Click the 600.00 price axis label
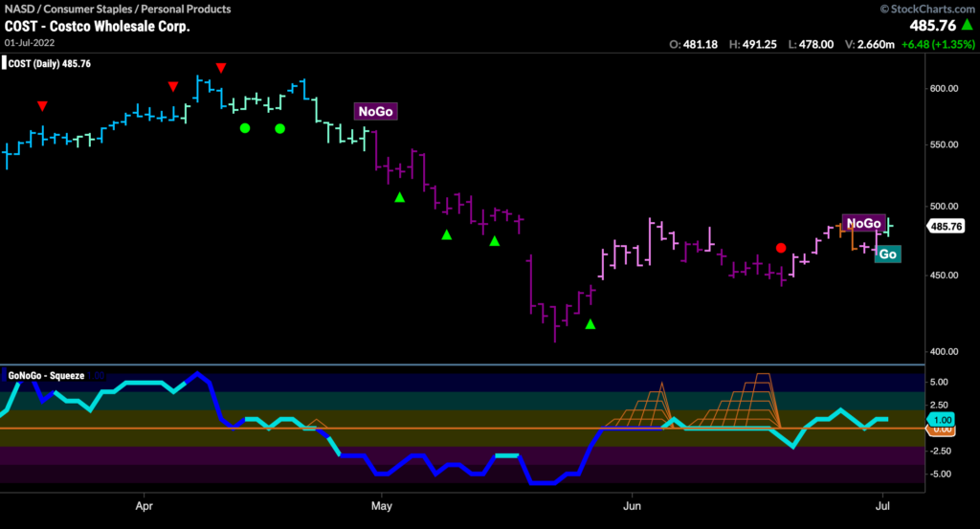The height and width of the screenshot is (529, 980). coord(944,89)
